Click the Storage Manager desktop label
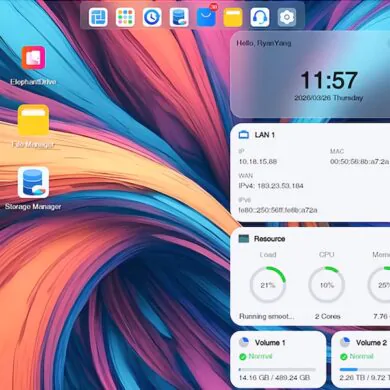 point(33,207)
